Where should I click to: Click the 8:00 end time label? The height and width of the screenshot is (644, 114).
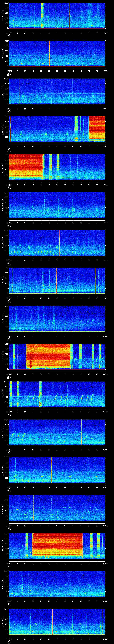[x=105, y=260]
